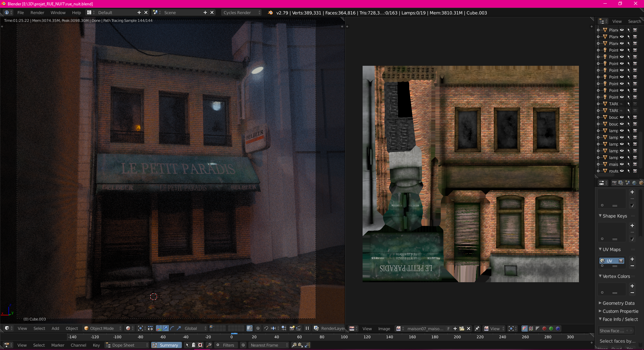Select the translate manipulator arrow icon
Viewport: 644px width, 350px height.
click(x=165, y=328)
